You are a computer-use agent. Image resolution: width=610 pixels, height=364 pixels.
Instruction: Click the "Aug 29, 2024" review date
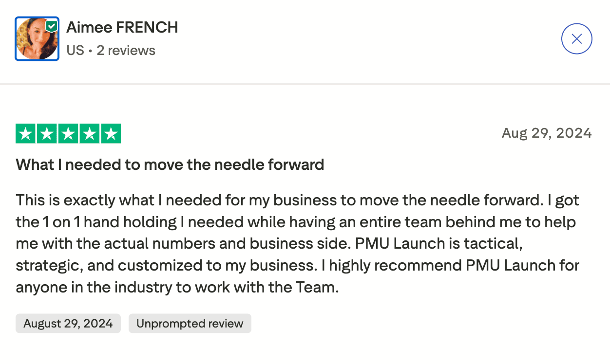547,133
